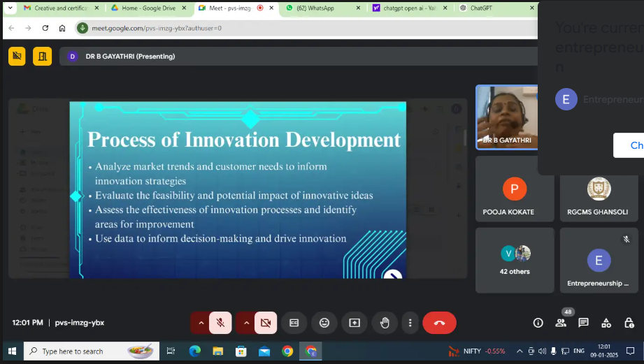Image resolution: width=644 pixels, height=364 pixels.
Task: Open the meeting details info icon
Action: tap(538, 323)
